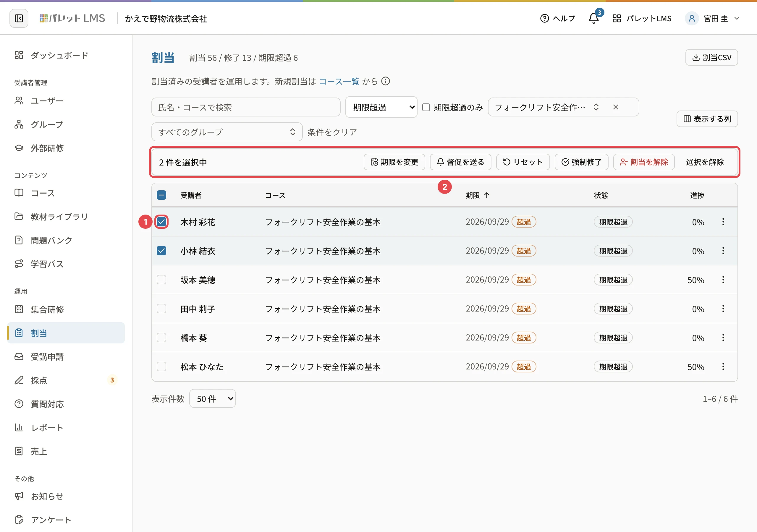This screenshot has height=532, width=757.
Task: Uncheck the 木村 彩花 row checkbox
Action: pyautogui.click(x=161, y=222)
